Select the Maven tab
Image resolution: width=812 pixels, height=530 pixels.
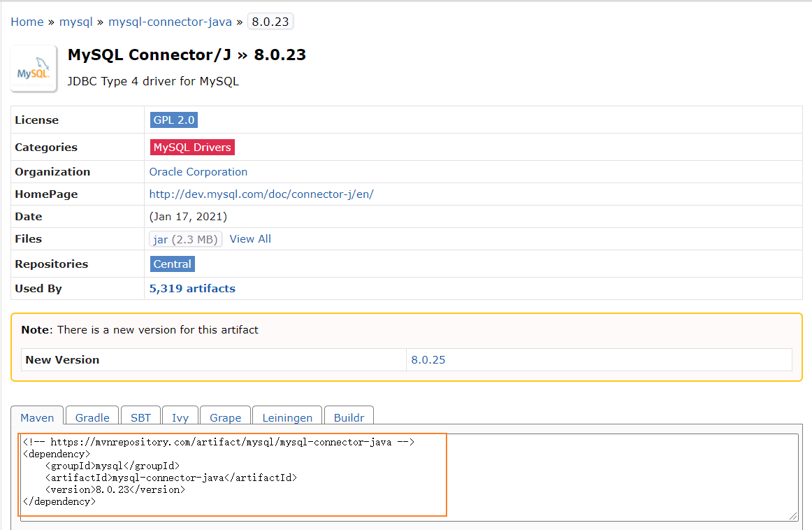pyautogui.click(x=37, y=417)
